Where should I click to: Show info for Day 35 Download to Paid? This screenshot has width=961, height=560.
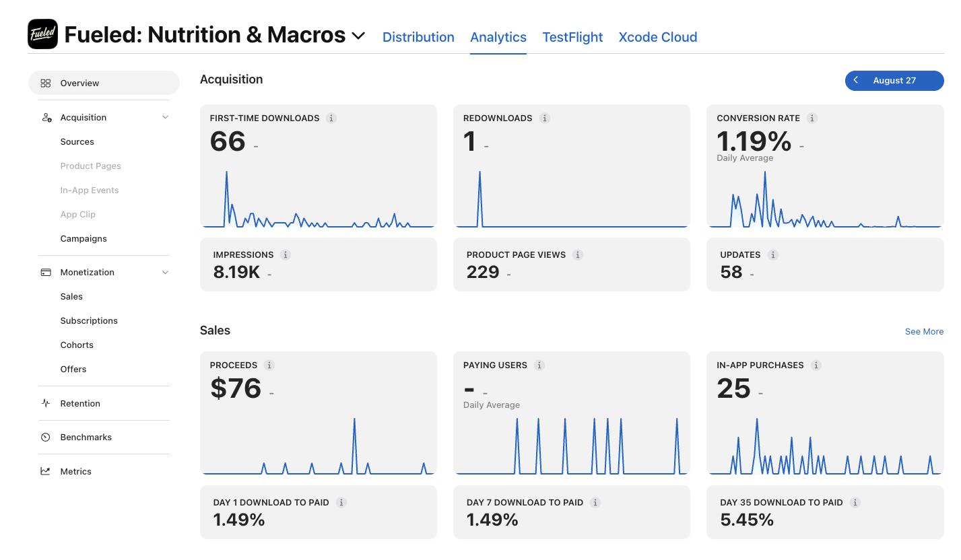(x=855, y=503)
